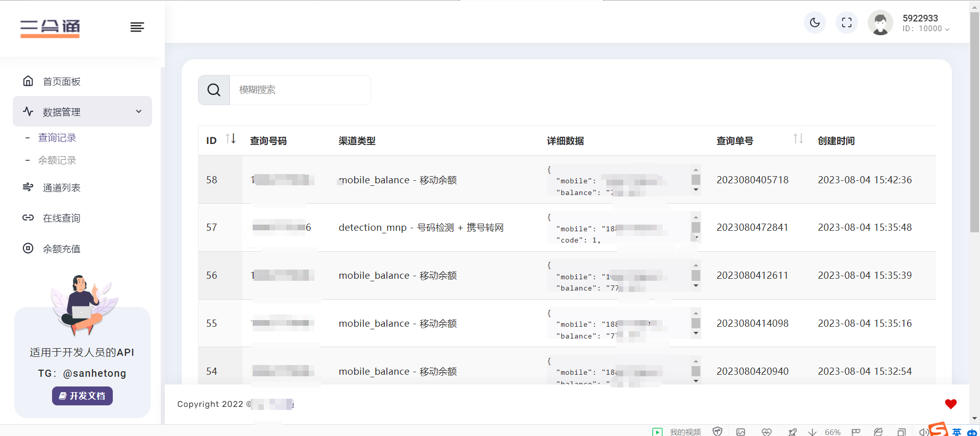The height and width of the screenshot is (436, 980).
Task: Click the red heart icon in footer
Action: pyautogui.click(x=950, y=404)
